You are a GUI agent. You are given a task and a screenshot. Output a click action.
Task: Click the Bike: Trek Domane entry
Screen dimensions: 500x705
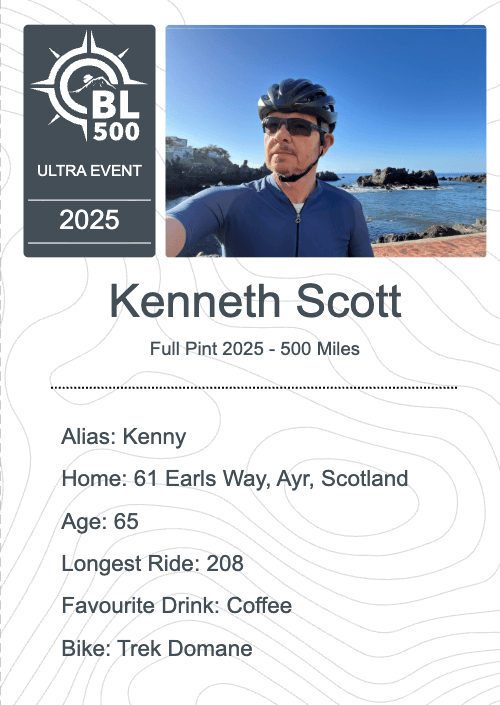(x=157, y=648)
